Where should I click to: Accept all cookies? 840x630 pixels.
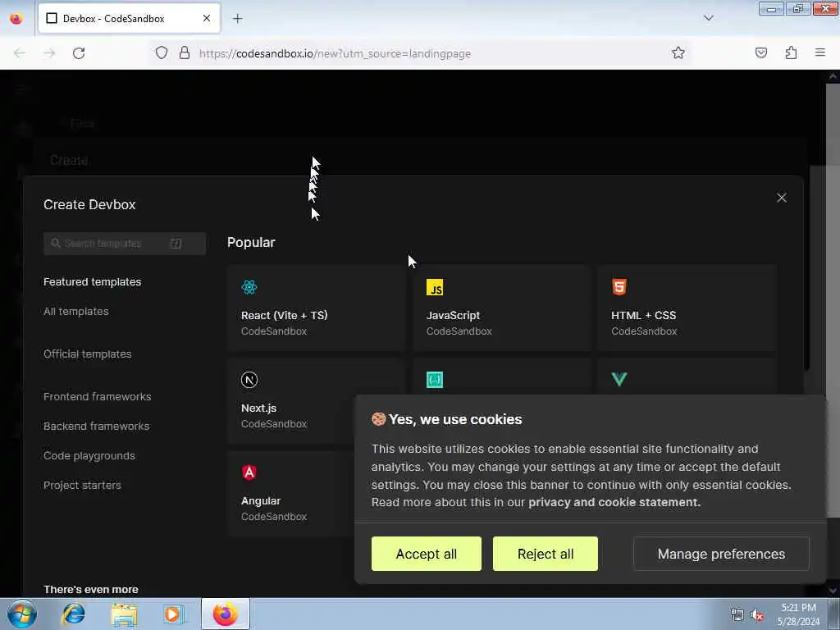(427, 554)
